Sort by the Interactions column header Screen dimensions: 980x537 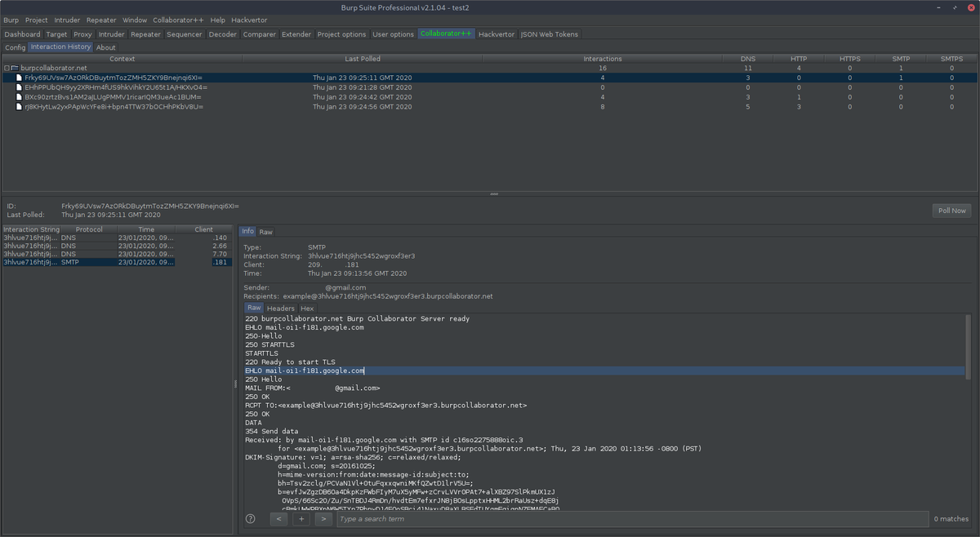603,59
